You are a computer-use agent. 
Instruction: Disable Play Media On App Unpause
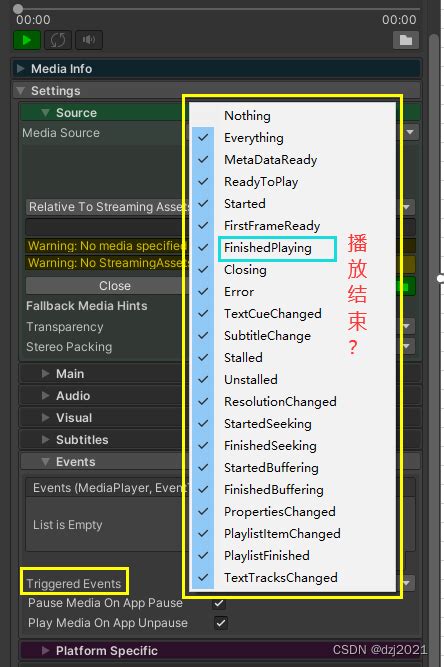[x=221, y=623]
